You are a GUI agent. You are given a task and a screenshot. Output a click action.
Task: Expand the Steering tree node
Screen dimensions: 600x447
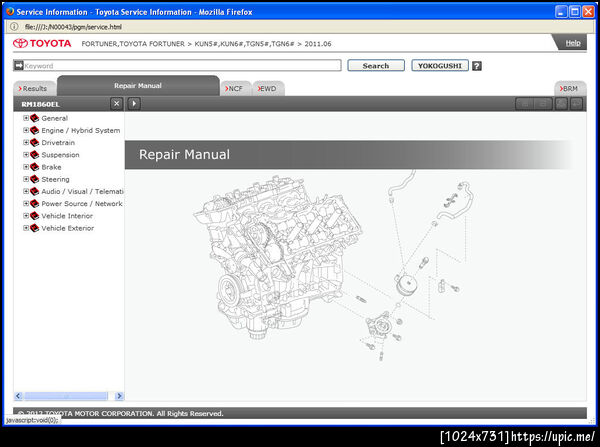pyautogui.click(x=26, y=179)
